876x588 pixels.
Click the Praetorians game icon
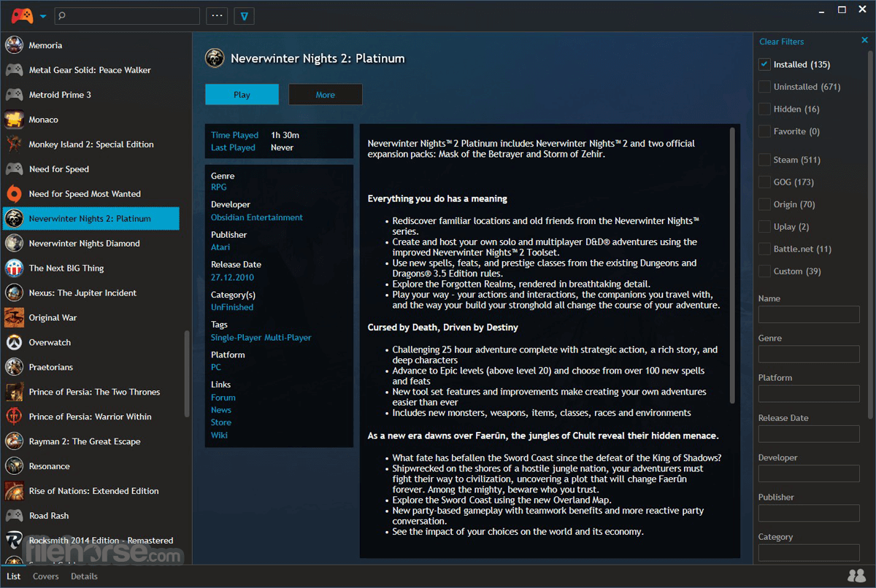point(14,368)
